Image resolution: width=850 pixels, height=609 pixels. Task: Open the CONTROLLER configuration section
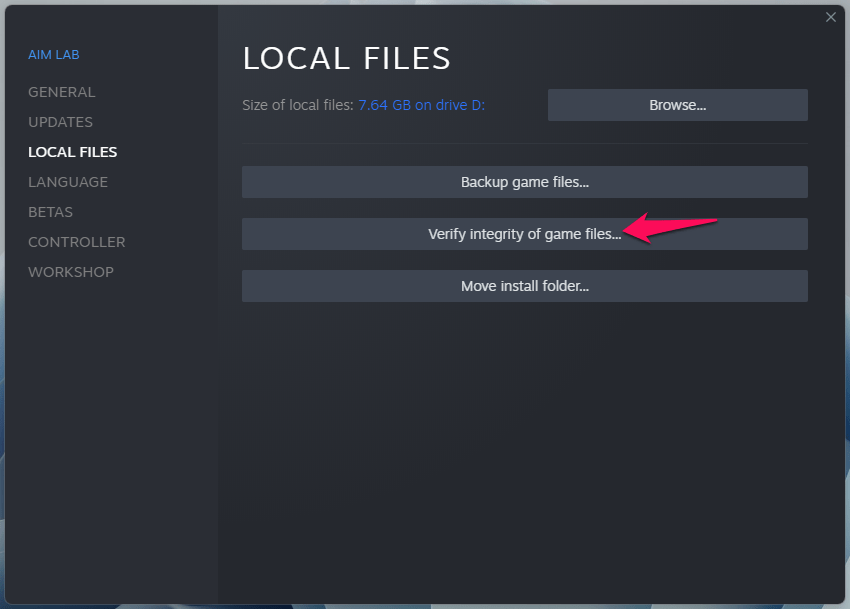(77, 242)
